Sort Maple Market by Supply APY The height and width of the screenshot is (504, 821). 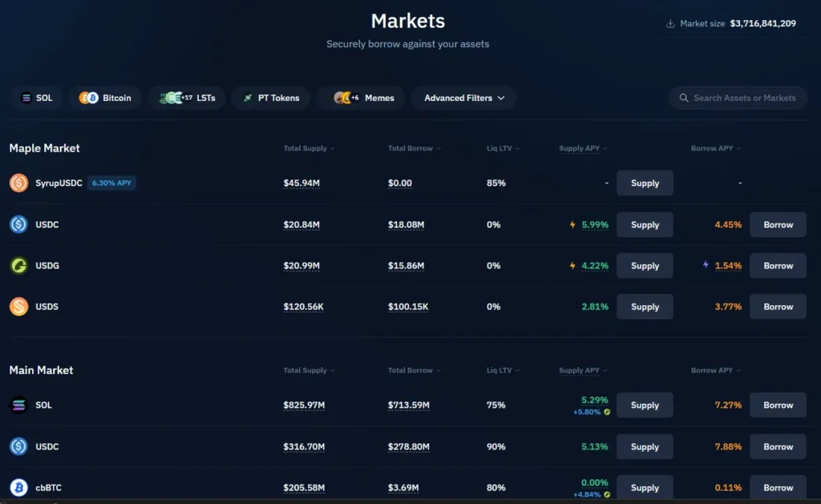click(x=583, y=148)
